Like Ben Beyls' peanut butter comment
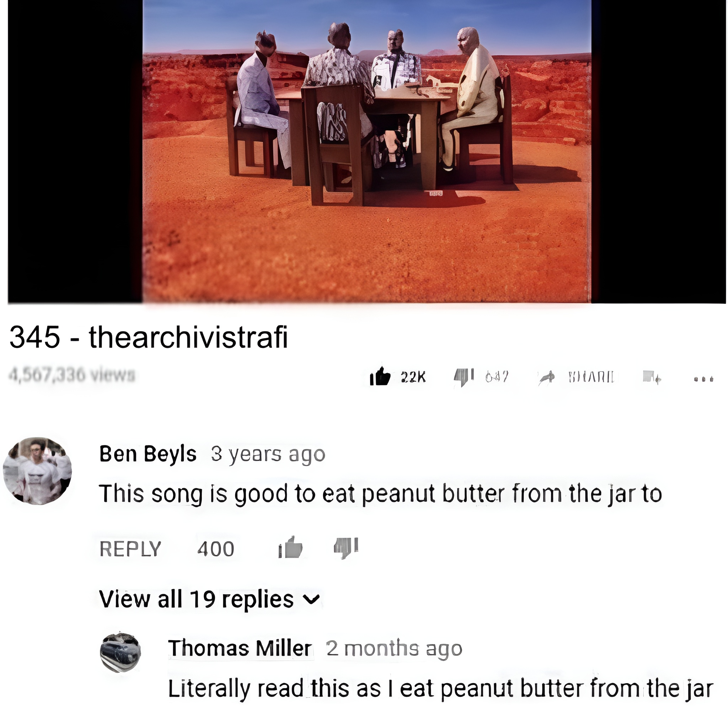The image size is (728, 708). [290, 548]
